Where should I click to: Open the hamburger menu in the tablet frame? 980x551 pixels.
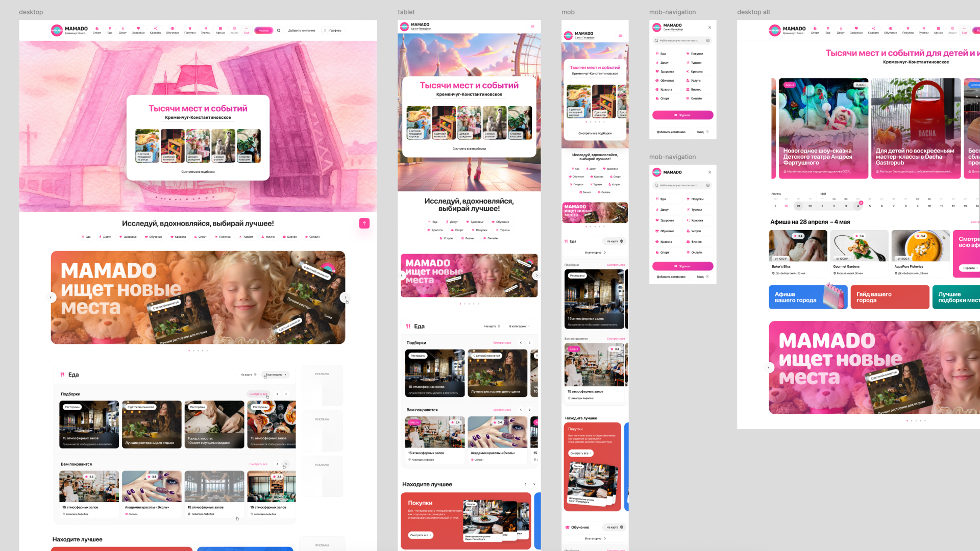[532, 27]
